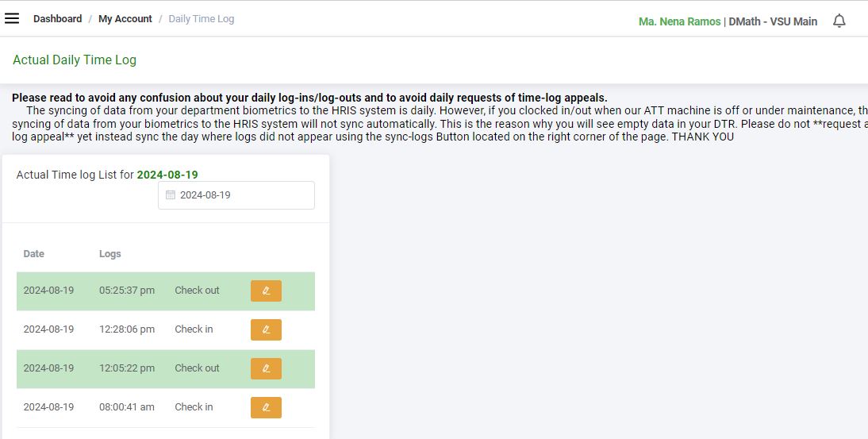
Task: Edit the 12:28:06 pm check in log
Action: pos(266,330)
